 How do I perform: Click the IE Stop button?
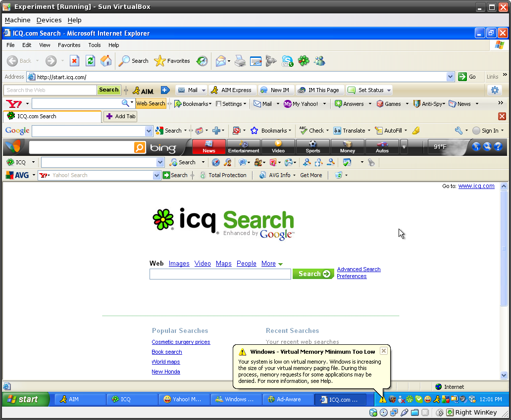(75, 61)
